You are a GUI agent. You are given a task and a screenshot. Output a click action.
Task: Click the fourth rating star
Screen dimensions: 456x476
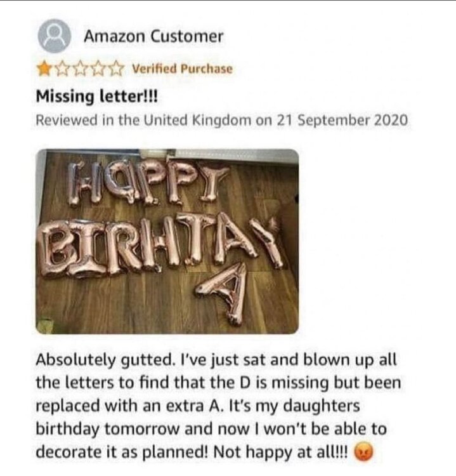[x=96, y=69]
